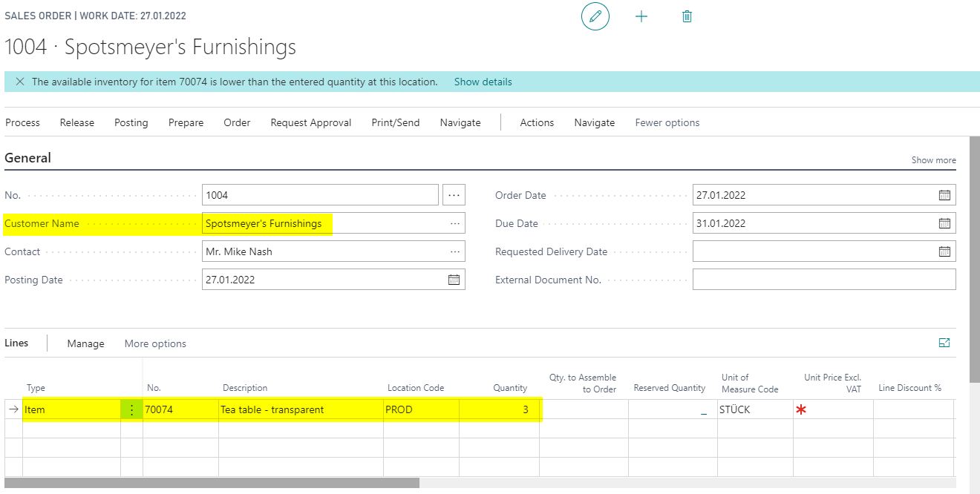Open the Order Date calendar picker
The width and height of the screenshot is (980, 494).
point(944,195)
